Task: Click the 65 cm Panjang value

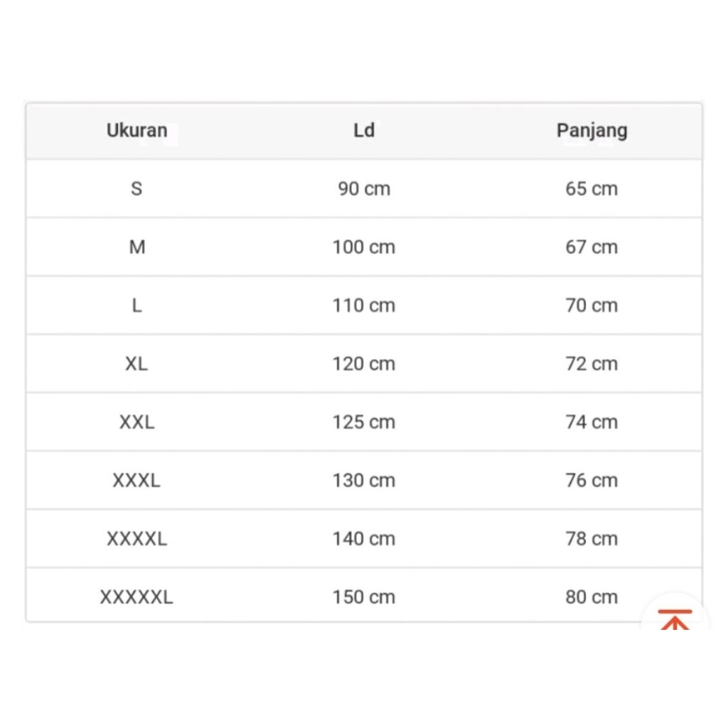Action: pyautogui.click(x=591, y=189)
